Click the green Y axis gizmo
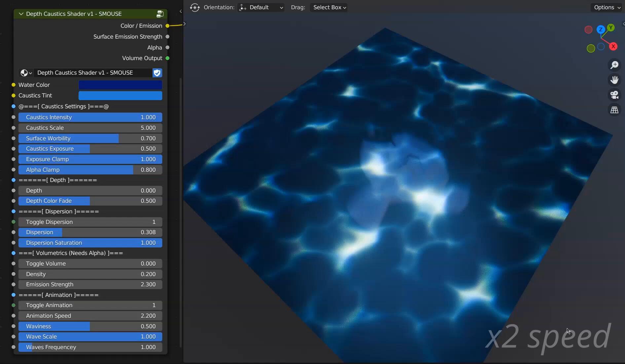Screen dimensions: 625x364 pyautogui.click(x=611, y=28)
